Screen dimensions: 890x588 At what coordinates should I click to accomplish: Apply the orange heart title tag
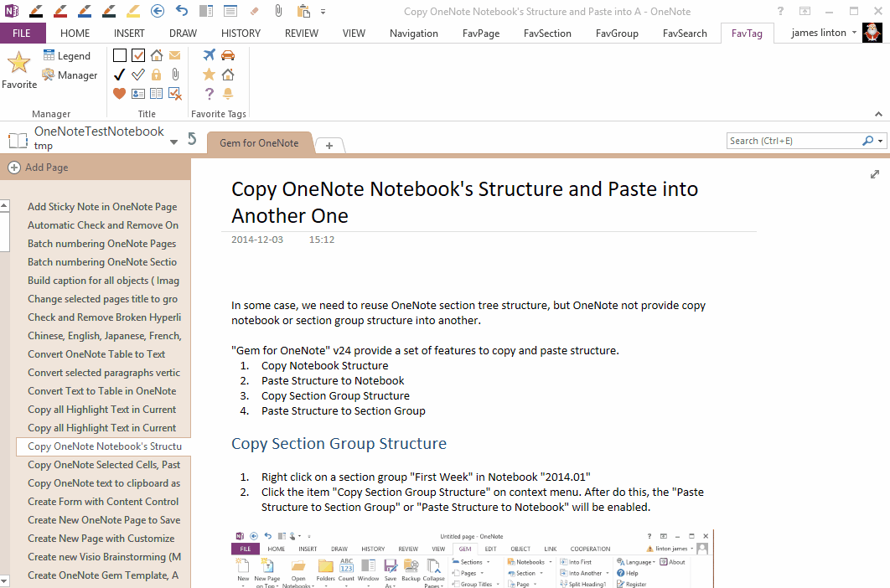tap(120, 94)
